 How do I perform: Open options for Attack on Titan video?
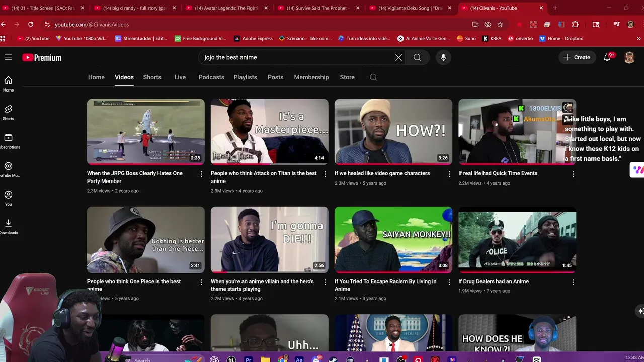point(325,174)
